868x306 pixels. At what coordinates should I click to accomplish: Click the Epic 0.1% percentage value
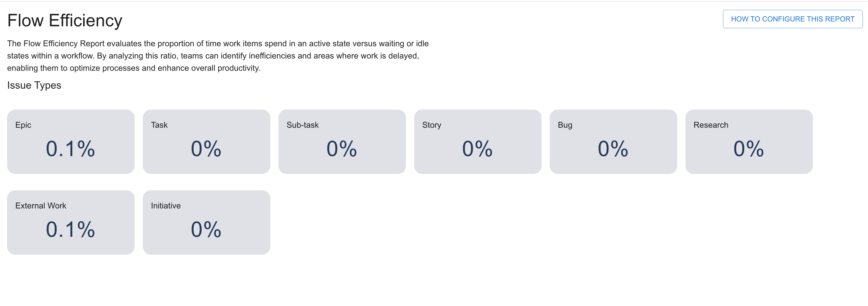coord(70,149)
